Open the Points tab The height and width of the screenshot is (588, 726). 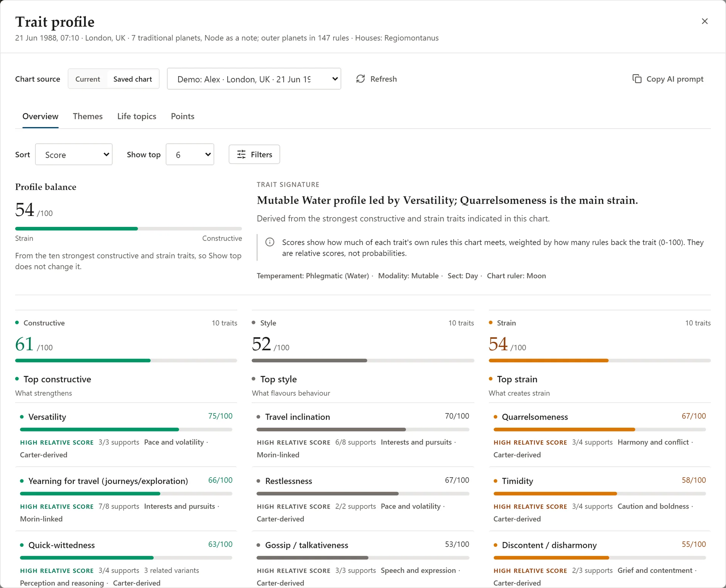tap(183, 116)
